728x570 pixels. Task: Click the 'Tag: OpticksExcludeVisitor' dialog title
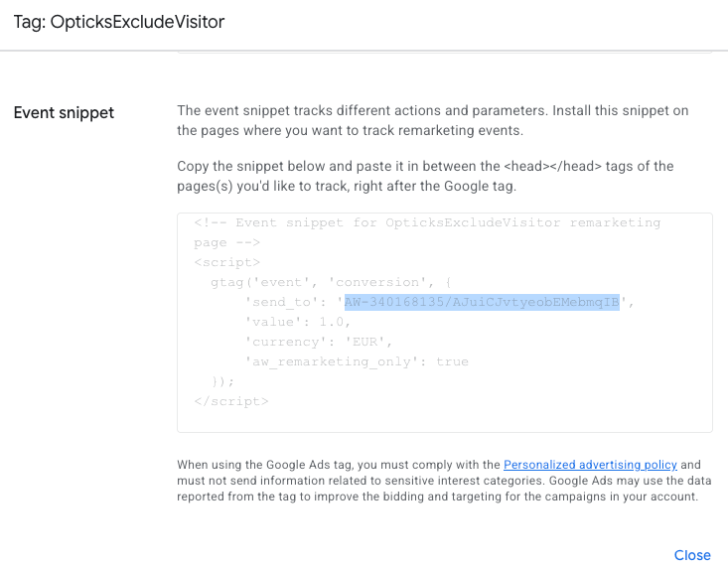point(119,22)
